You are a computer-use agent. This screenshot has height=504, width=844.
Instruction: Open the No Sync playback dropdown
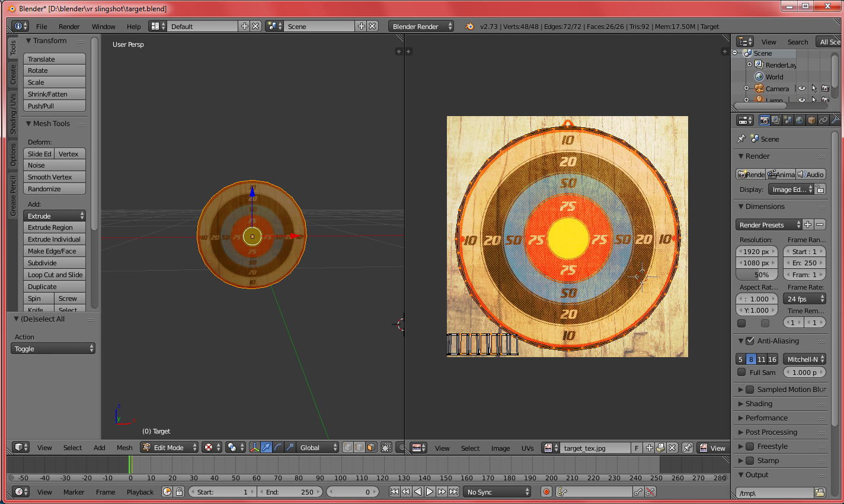click(497, 492)
